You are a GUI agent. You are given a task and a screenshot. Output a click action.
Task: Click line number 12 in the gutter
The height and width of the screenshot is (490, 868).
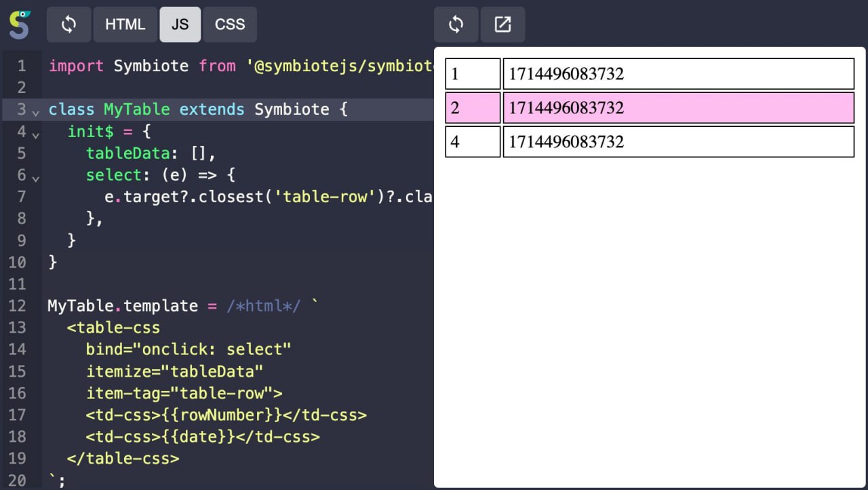pos(18,306)
